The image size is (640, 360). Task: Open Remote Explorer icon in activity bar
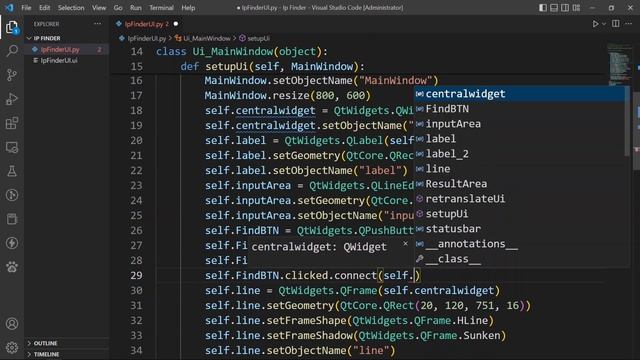click(x=12, y=147)
